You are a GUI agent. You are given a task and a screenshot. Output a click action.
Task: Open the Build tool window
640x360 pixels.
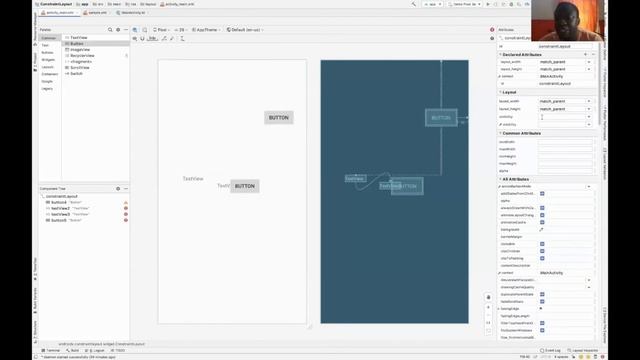pos(73,351)
